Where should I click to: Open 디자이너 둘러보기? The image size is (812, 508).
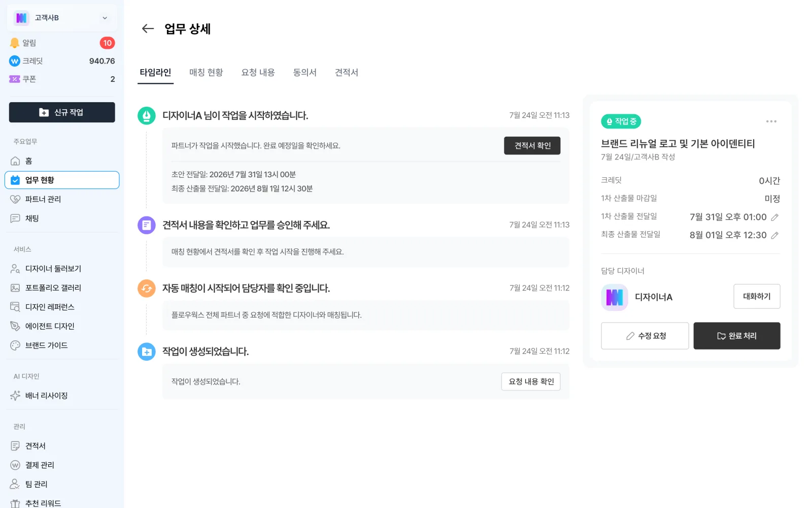pos(62,269)
